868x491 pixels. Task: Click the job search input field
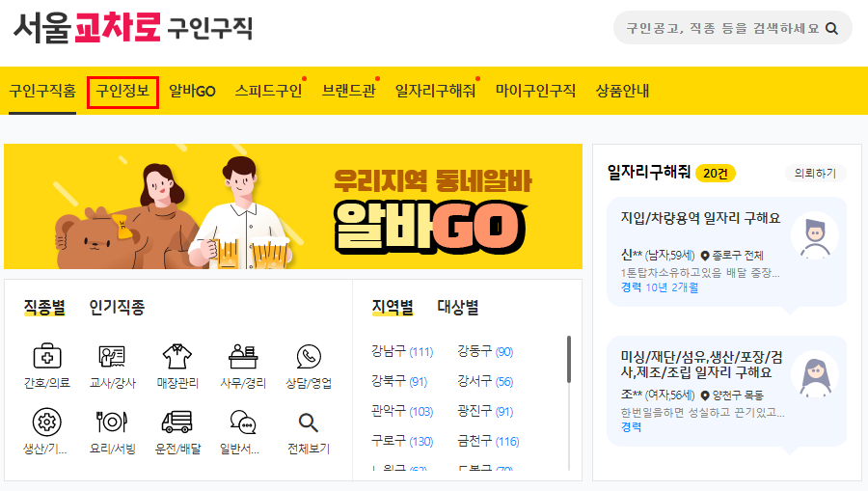click(722, 28)
